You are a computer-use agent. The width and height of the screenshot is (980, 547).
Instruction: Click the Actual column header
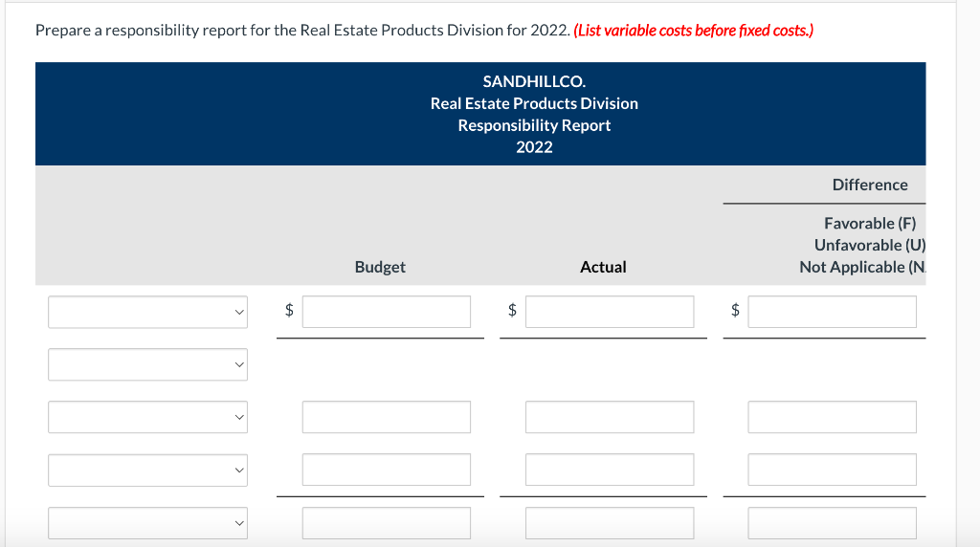click(603, 267)
